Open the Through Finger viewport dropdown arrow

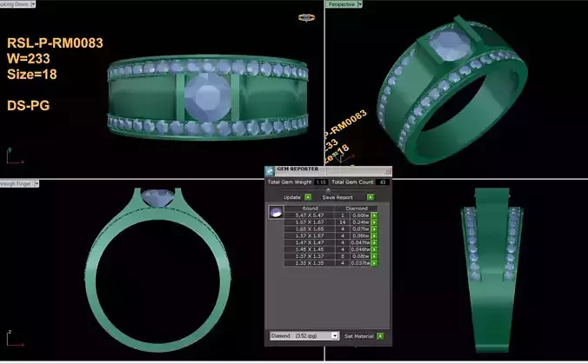[x=37, y=183]
